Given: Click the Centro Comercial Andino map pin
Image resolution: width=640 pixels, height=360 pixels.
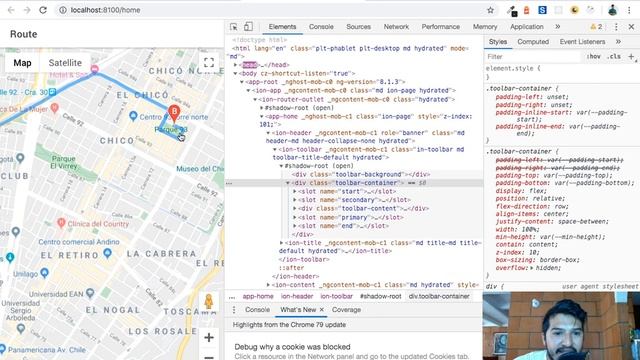Looking at the screenshot, I should [107, 254].
